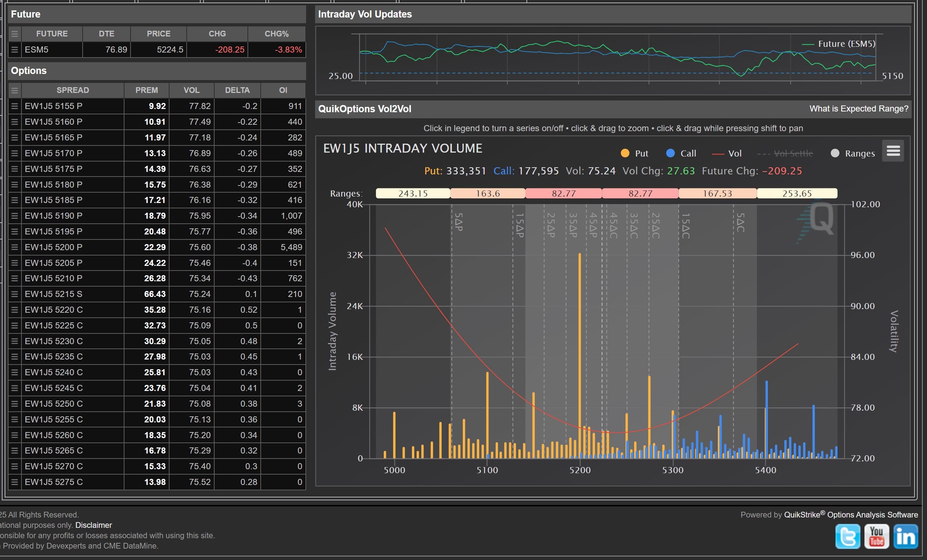The width and height of the screenshot is (927, 560).
Task: Select the 163.6 range swatch
Action: click(x=487, y=193)
